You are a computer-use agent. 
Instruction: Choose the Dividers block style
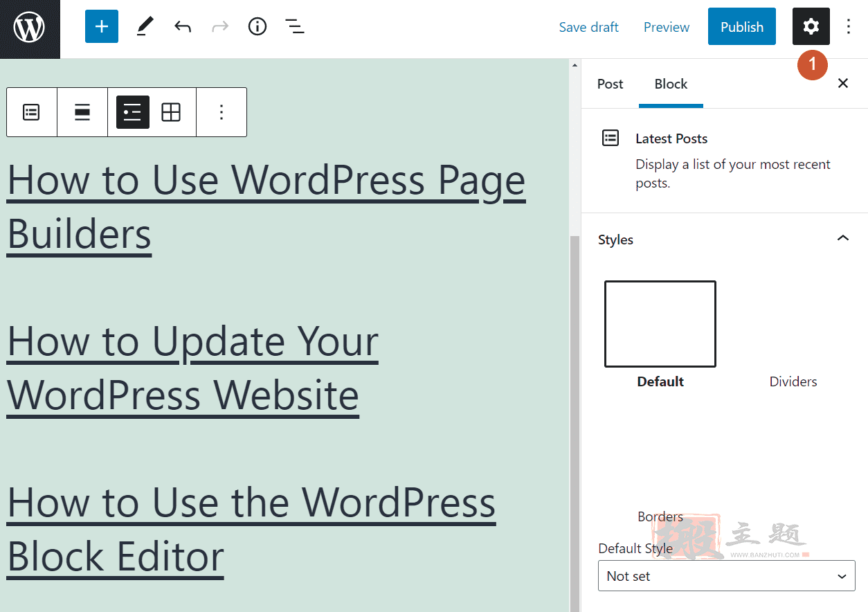[x=793, y=381]
